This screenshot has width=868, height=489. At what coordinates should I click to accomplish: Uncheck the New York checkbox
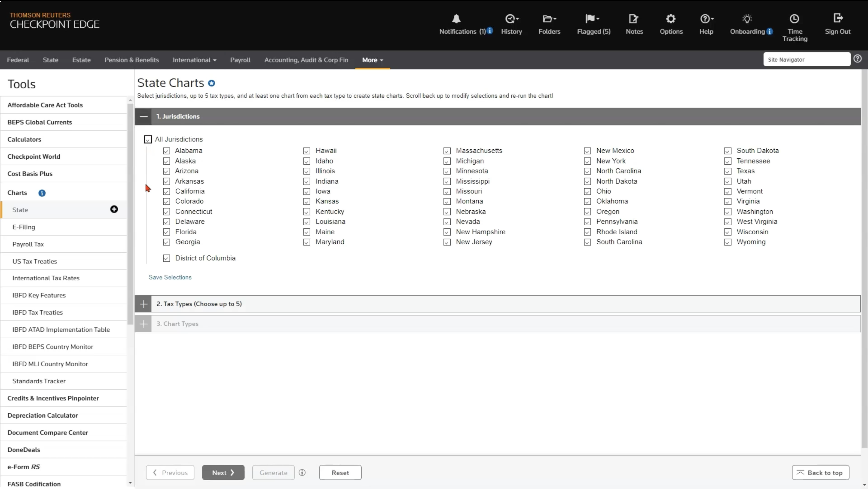[587, 161]
